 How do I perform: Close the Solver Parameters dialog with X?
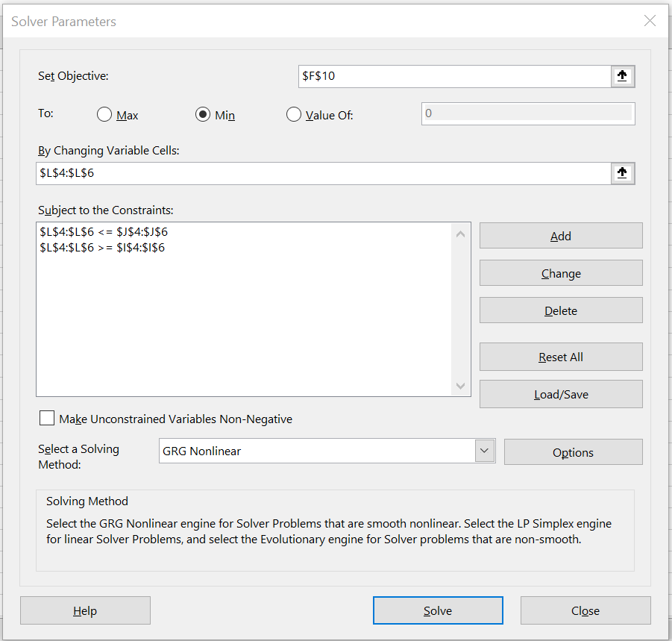coord(650,21)
